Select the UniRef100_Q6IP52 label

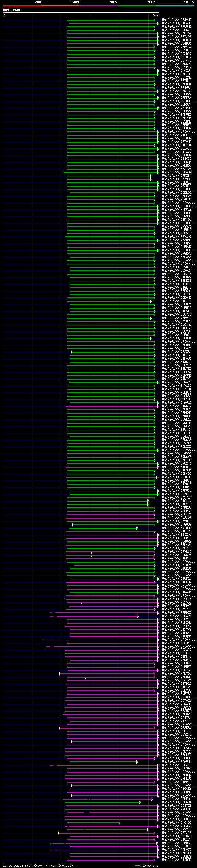click(x=177, y=108)
